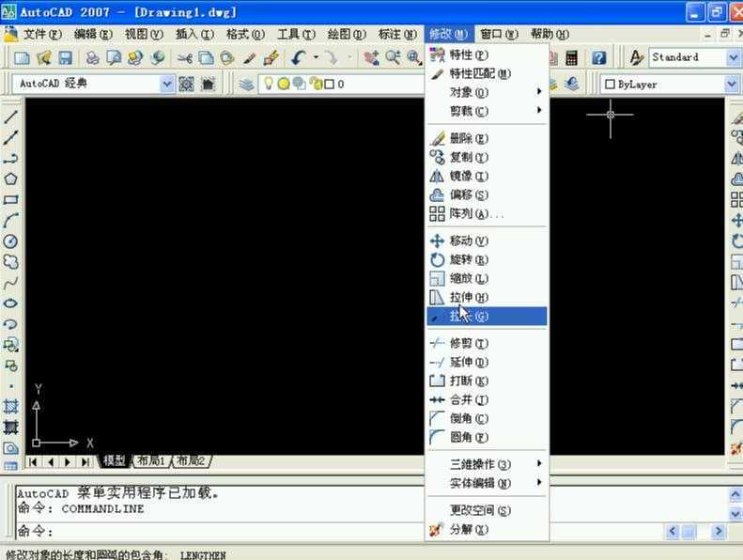743x560 pixels.
Task: Select the Circle draw tool
Action: [x=10, y=241]
